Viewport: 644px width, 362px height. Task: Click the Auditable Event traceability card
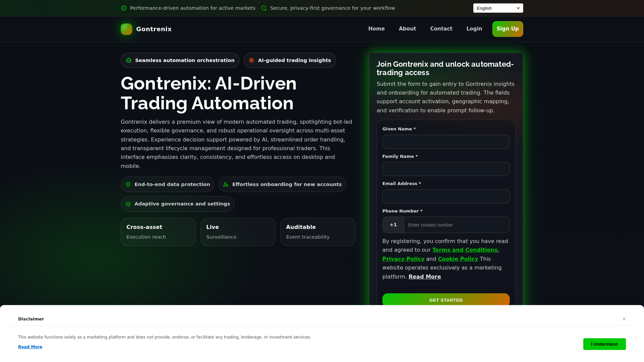[x=318, y=232]
